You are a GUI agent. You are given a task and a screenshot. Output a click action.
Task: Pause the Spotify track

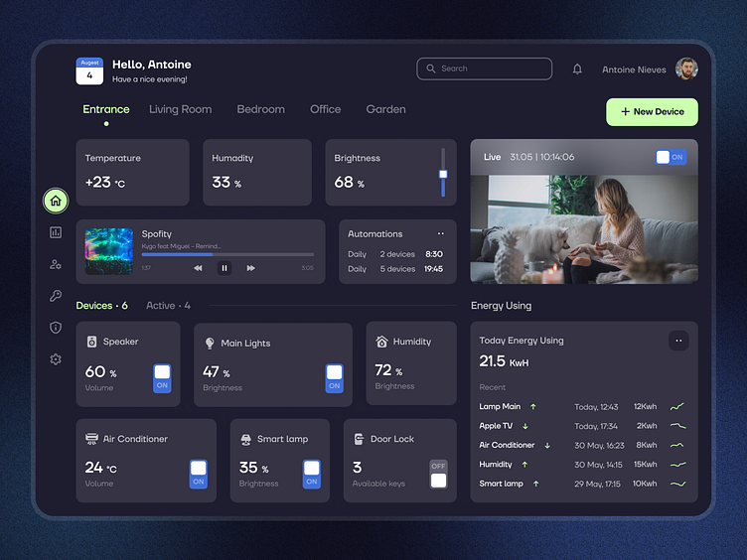coord(224,268)
